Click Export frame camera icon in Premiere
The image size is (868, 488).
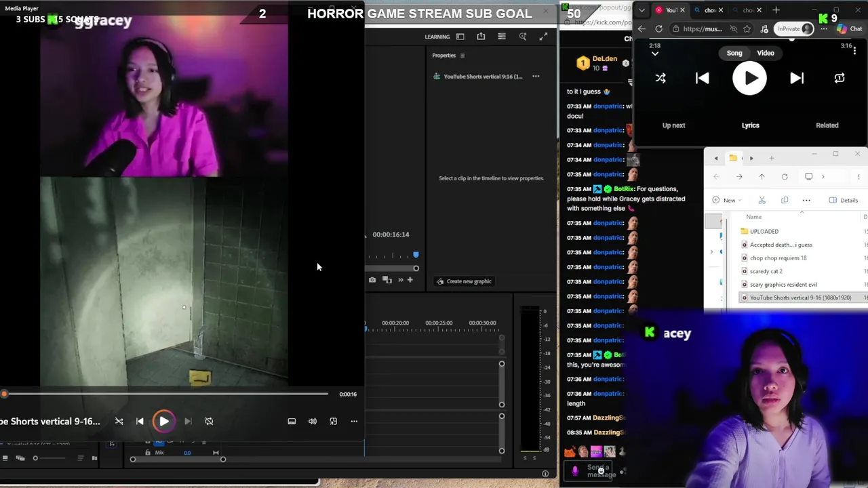(x=372, y=279)
